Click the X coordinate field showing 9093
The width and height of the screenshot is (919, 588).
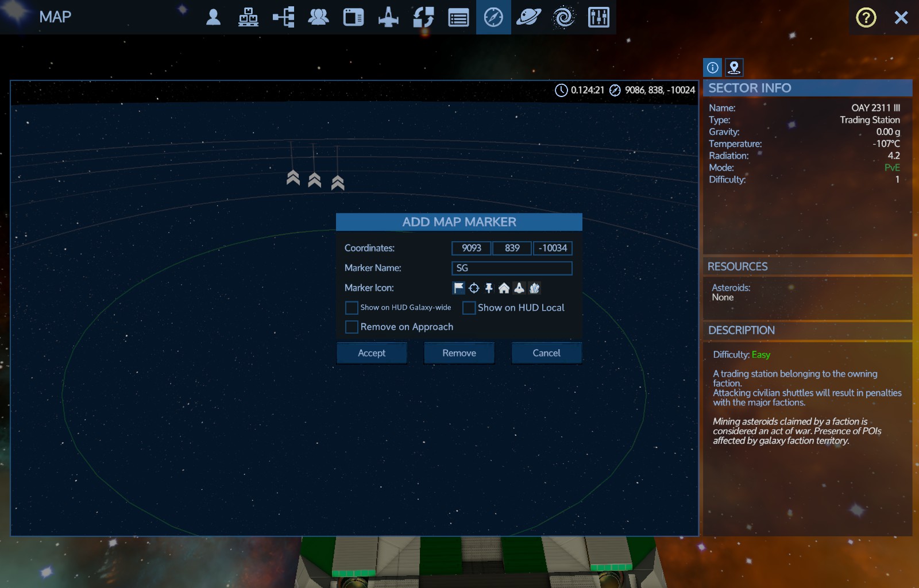pyautogui.click(x=471, y=248)
